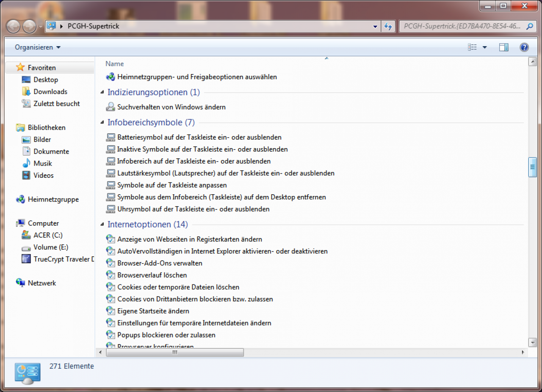Click into the PCGH-Supertrick search field
The height and width of the screenshot is (392, 542).
pos(462,26)
